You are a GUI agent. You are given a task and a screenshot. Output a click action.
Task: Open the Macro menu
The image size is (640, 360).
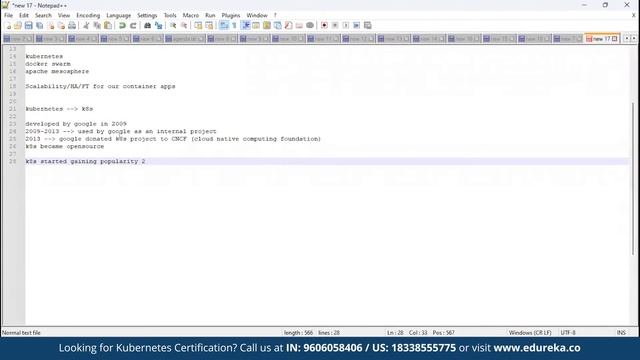pos(191,15)
